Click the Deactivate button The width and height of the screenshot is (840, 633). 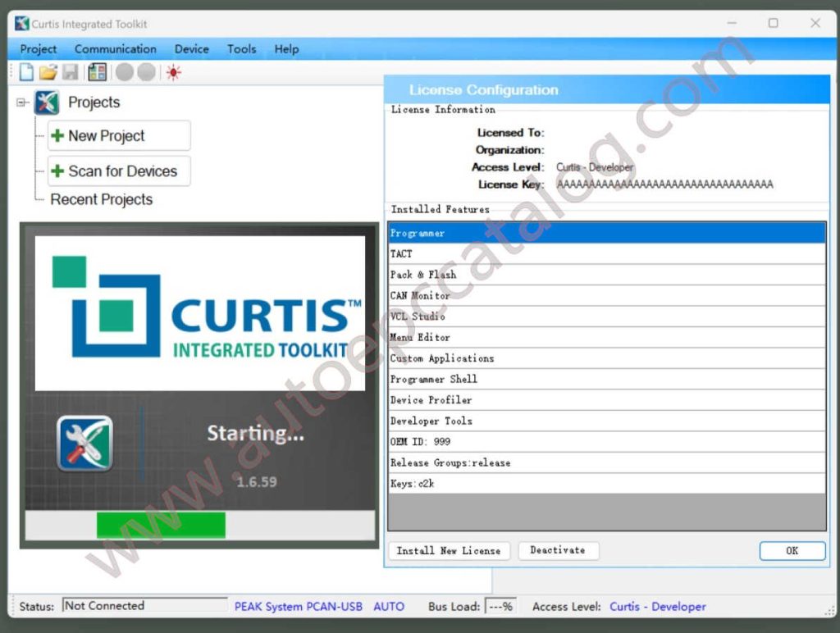pos(559,550)
